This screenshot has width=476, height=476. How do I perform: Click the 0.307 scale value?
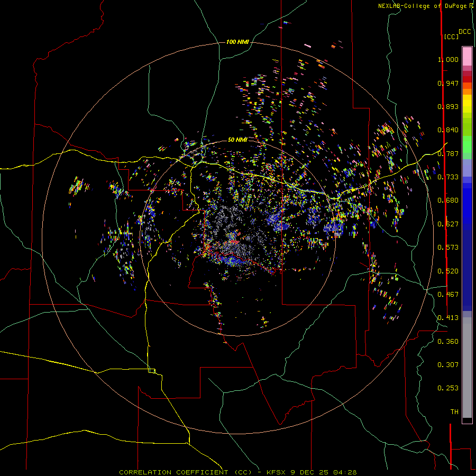(448, 365)
